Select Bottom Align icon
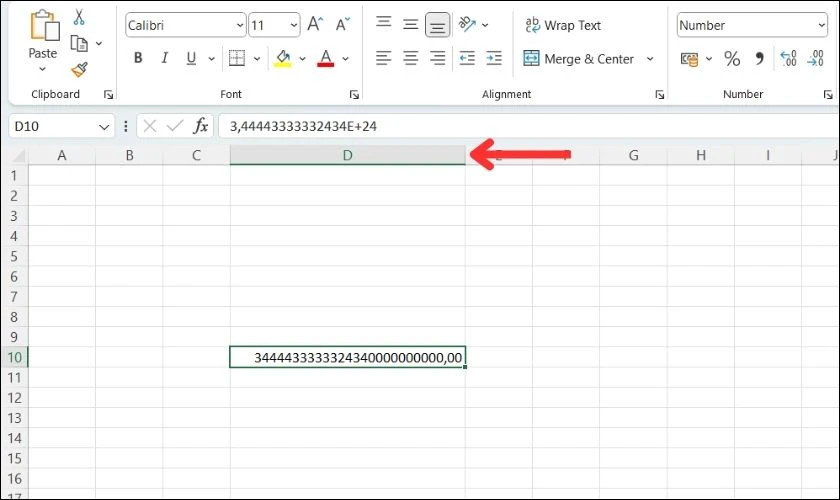This screenshot has height=500, width=840. tap(438, 25)
